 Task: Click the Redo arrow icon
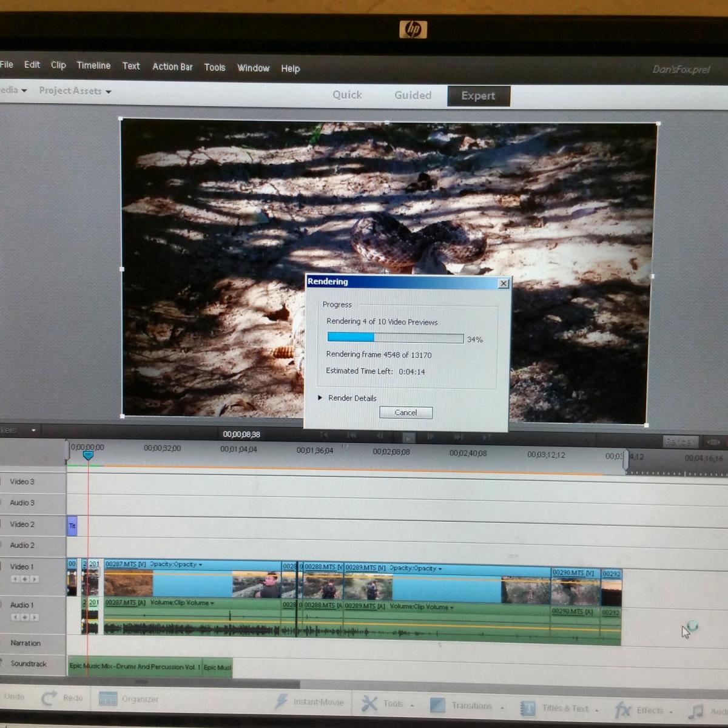click(49, 698)
